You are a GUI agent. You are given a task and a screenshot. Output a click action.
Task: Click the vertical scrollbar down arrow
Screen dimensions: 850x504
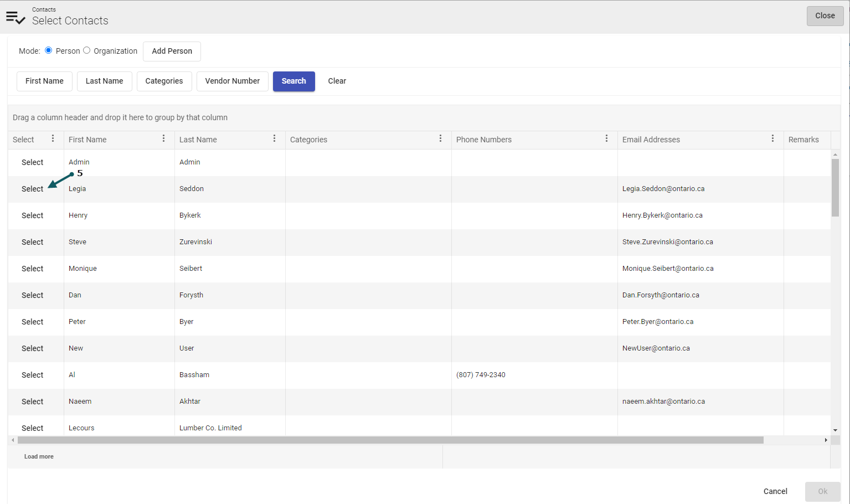(835, 430)
